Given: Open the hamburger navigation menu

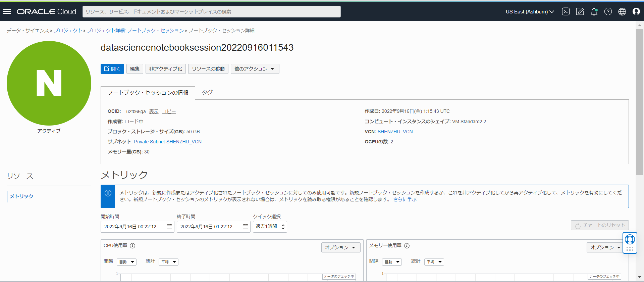Looking at the screenshot, I should click(7, 11).
